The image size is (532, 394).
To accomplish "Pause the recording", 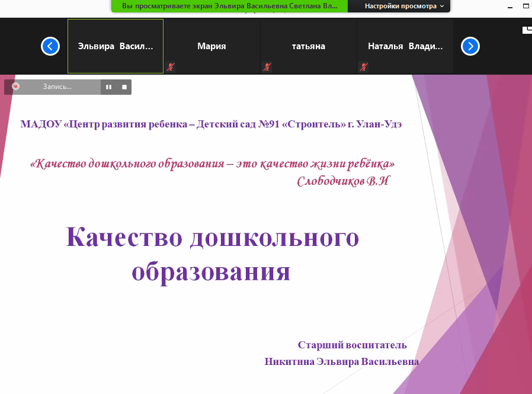I will pos(108,87).
